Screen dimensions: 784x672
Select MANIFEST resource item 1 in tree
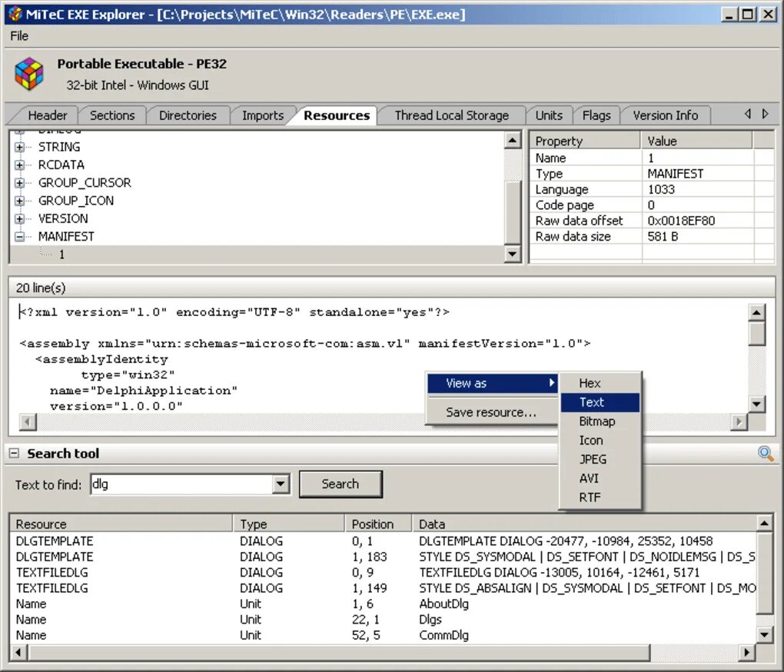[61, 254]
